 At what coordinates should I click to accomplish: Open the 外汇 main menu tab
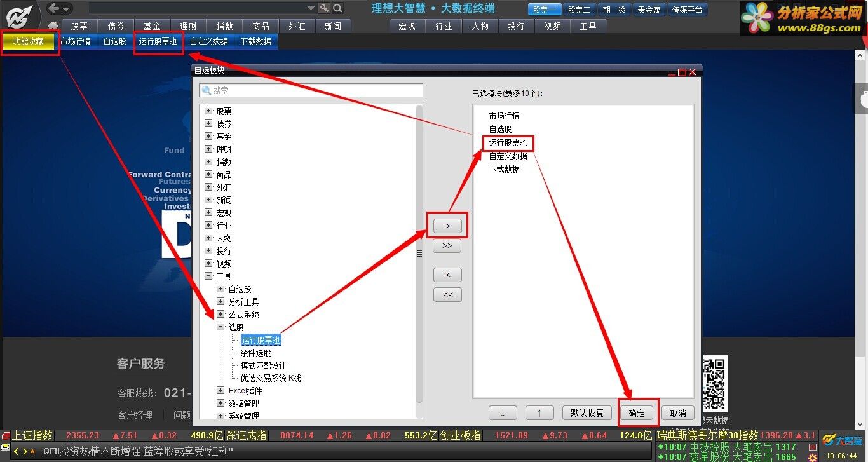click(x=297, y=26)
